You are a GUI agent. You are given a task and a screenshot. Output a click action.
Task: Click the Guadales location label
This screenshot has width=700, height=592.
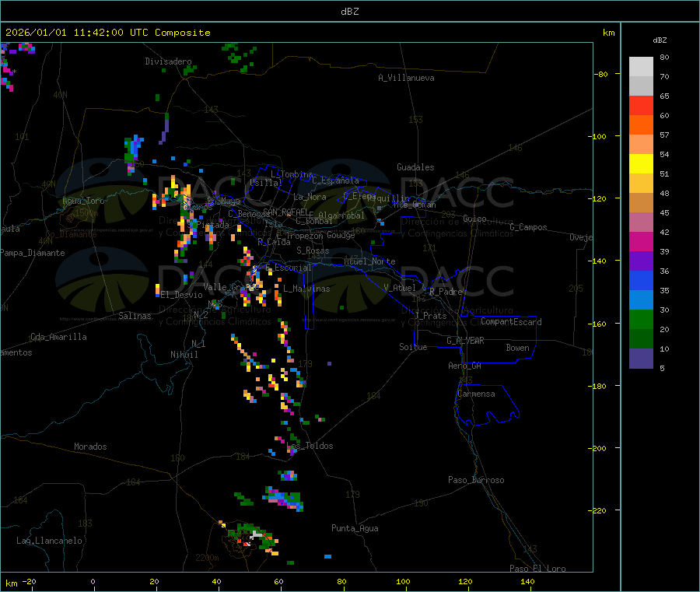[415, 167]
